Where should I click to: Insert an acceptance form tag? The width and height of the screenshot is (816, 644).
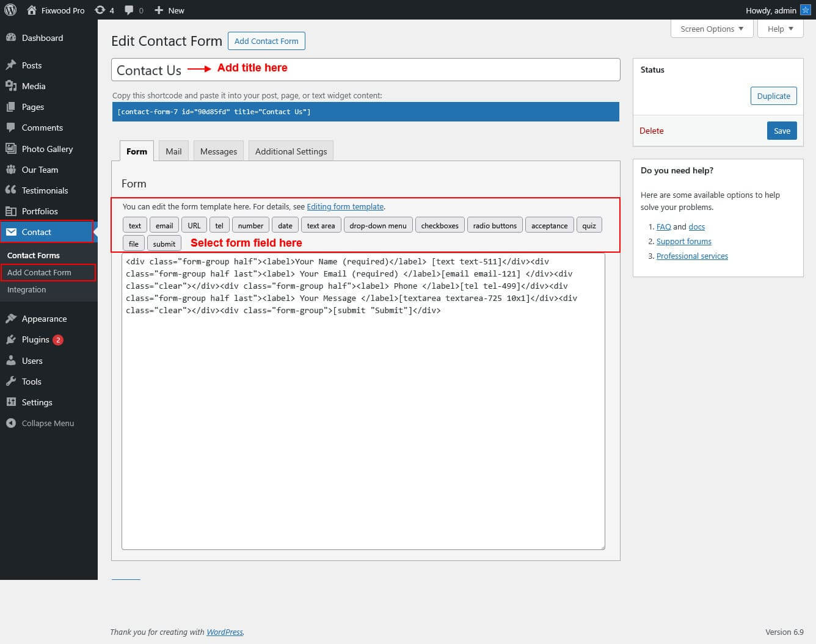pos(549,225)
